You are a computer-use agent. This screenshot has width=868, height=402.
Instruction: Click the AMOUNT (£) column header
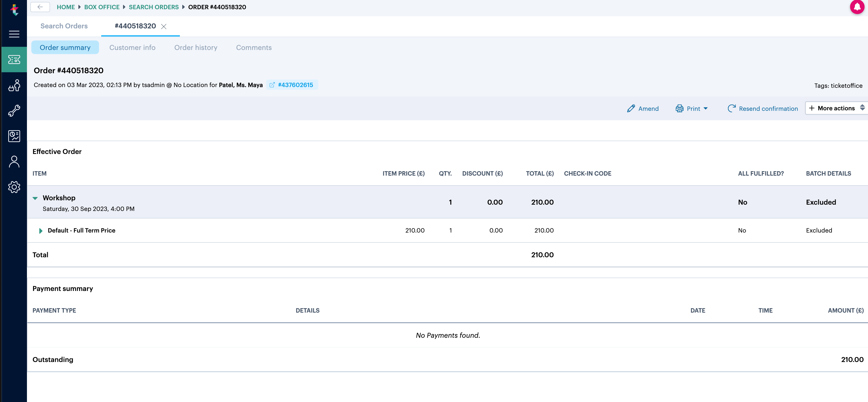[846, 310]
